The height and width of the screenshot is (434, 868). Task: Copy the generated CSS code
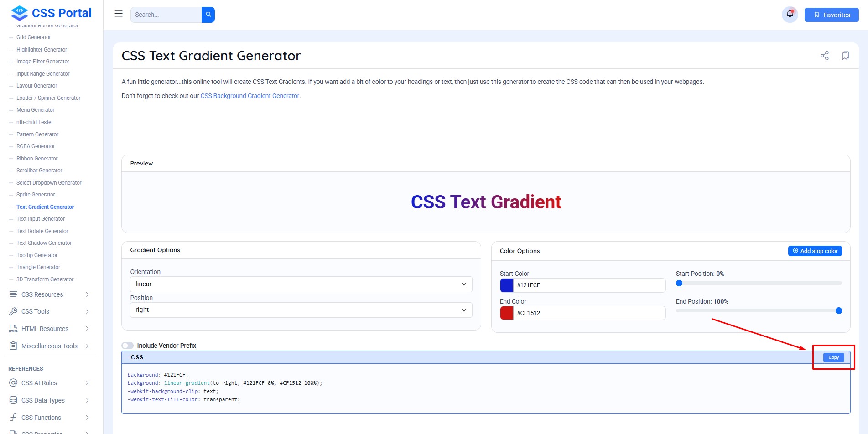point(833,357)
